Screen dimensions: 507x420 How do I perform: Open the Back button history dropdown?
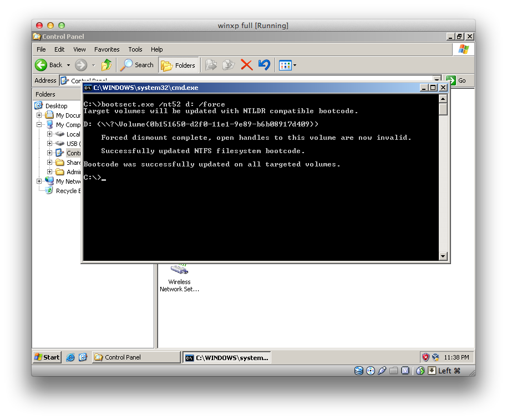69,65
